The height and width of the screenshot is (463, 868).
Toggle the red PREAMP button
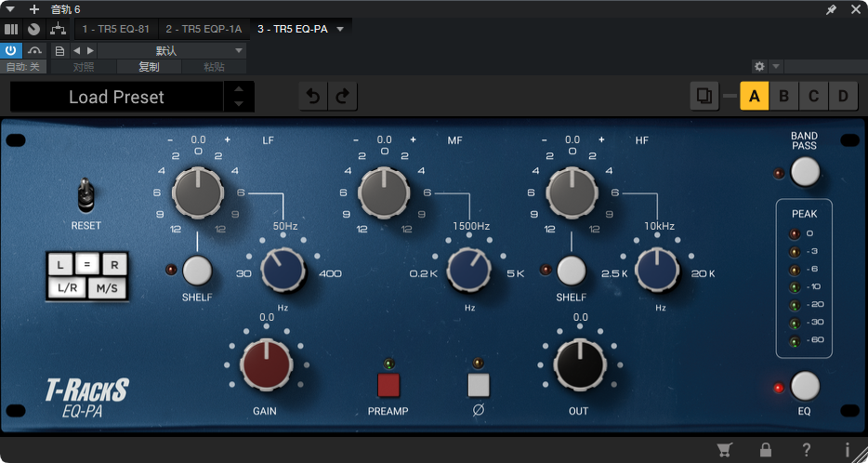[388, 386]
